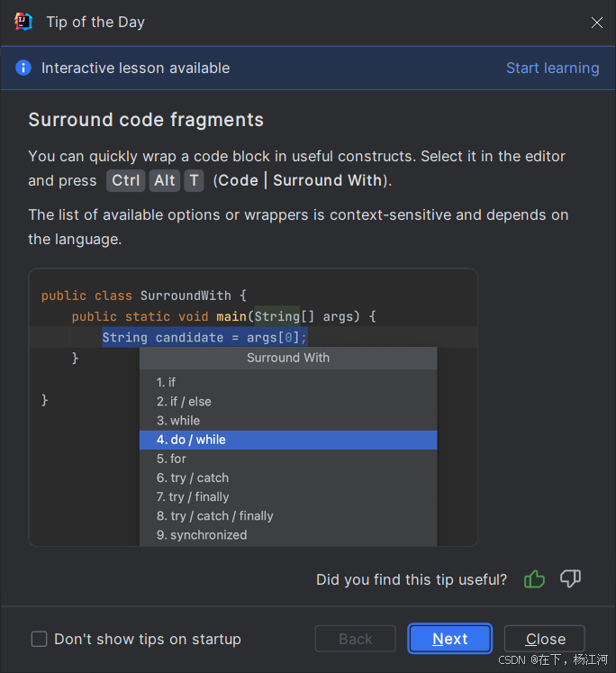Screen dimensions: 616x673
Task: Click the highlighted 'String candidate' code line
Action: [x=204, y=338]
